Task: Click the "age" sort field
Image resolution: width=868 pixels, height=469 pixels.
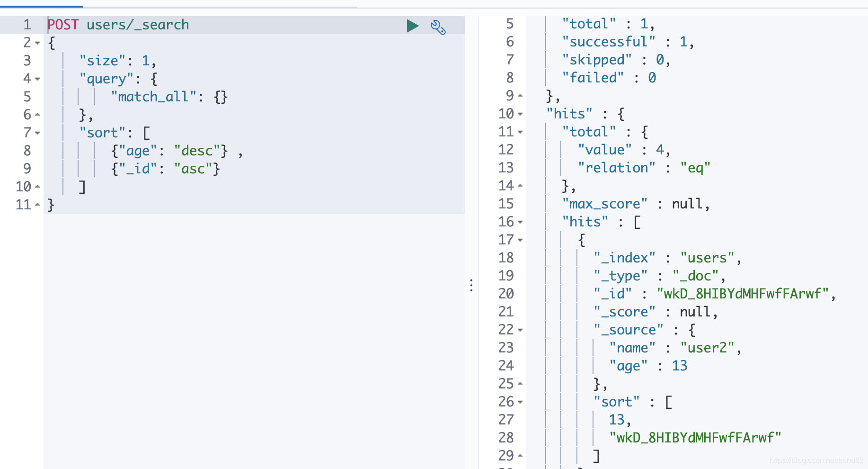Action: click(x=138, y=151)
